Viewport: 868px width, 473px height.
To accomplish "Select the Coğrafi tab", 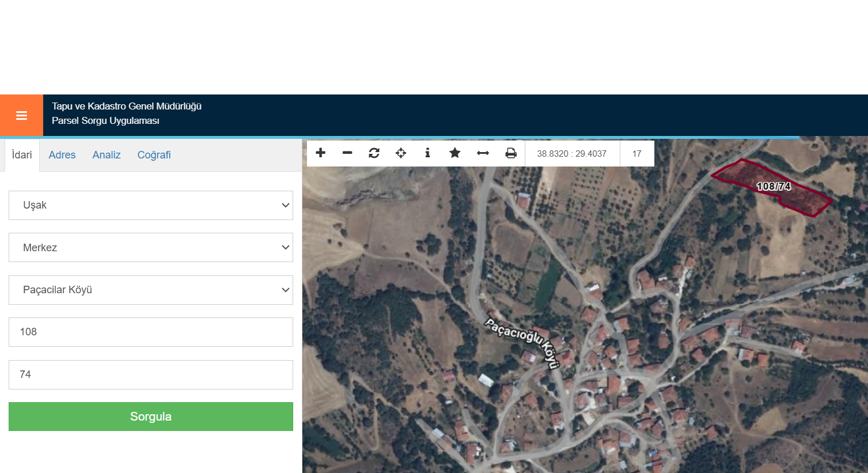I will pyautogui.click(x=154, y=155).
